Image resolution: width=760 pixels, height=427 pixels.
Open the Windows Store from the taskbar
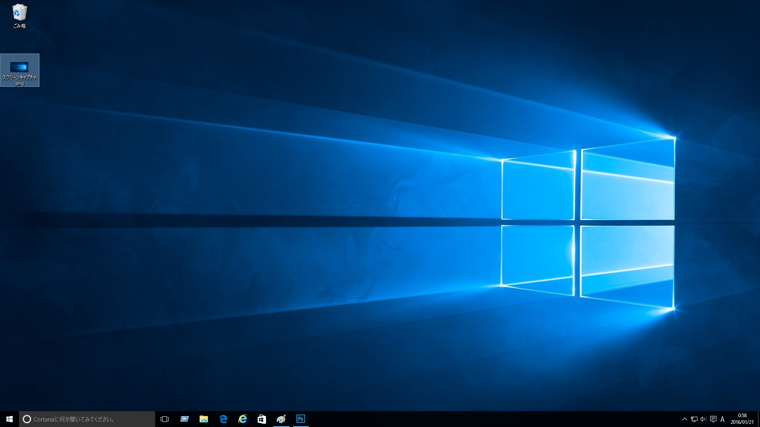coord(262,419)
